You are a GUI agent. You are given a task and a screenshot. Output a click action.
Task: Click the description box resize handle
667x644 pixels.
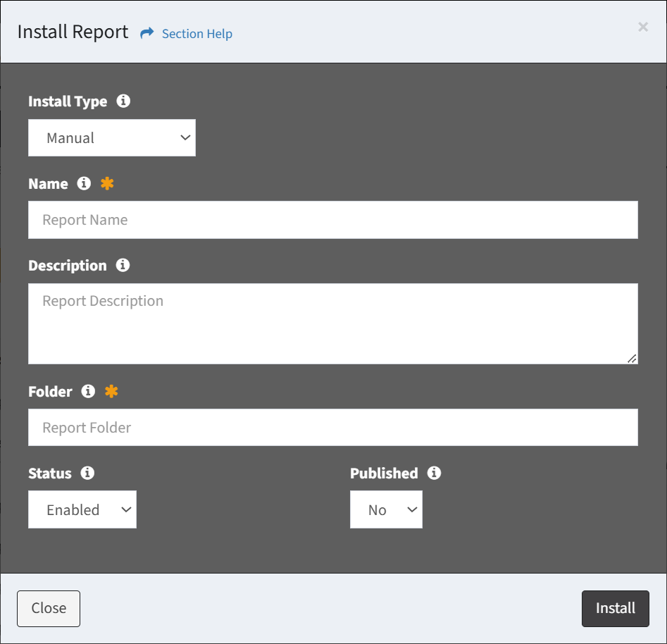[x=632, y=359]
